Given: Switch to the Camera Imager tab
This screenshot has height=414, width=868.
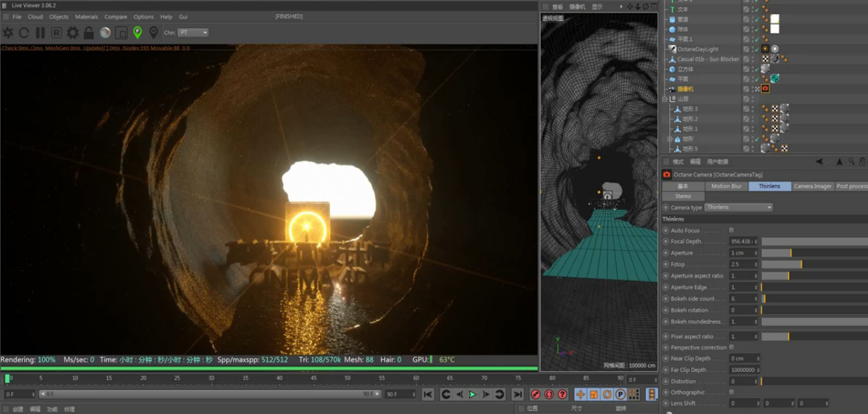Looking at the screenshot, I should pyautogui.click(x=813, y=186).
